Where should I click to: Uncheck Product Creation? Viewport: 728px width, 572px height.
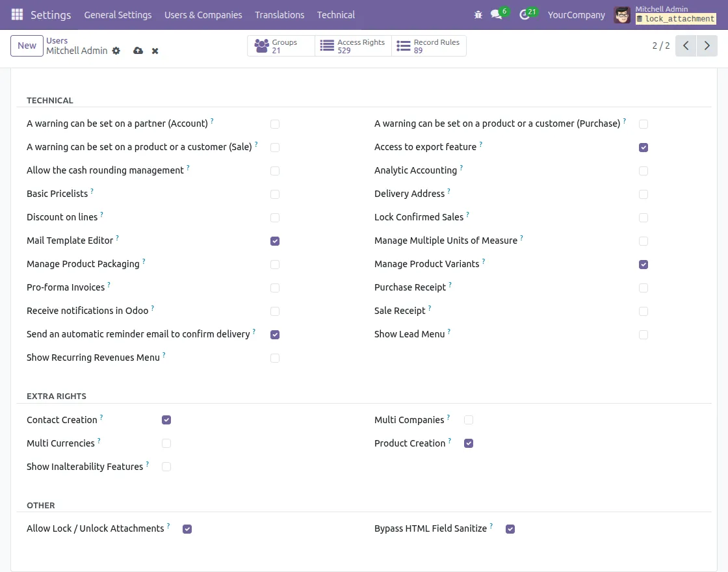point(469,443)
